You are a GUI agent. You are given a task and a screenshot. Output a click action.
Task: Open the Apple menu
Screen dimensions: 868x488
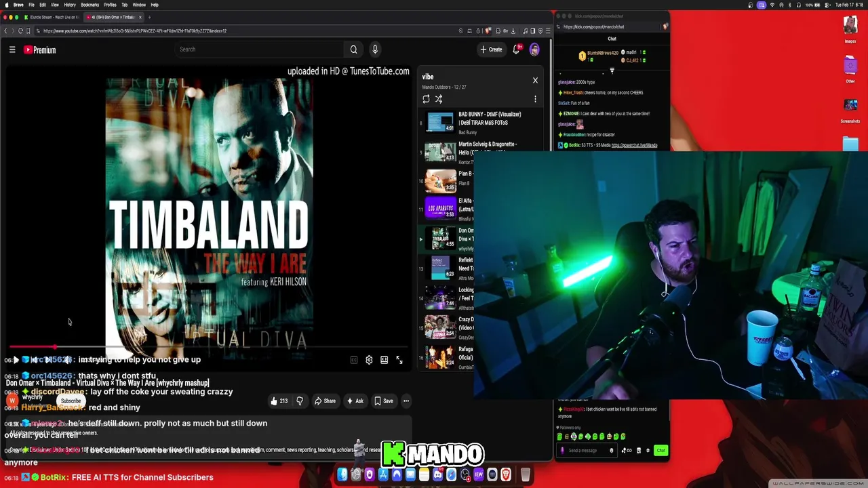coord(5,5)
